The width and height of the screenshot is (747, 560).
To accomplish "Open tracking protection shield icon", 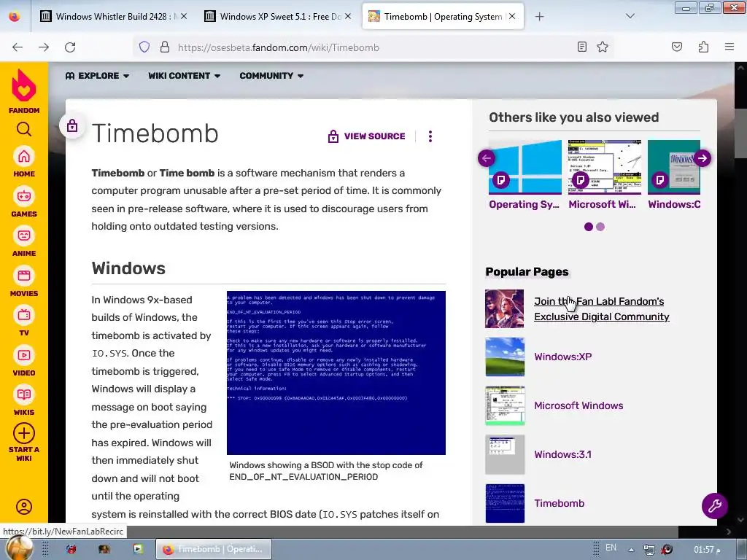I will [x=144, y=47].
